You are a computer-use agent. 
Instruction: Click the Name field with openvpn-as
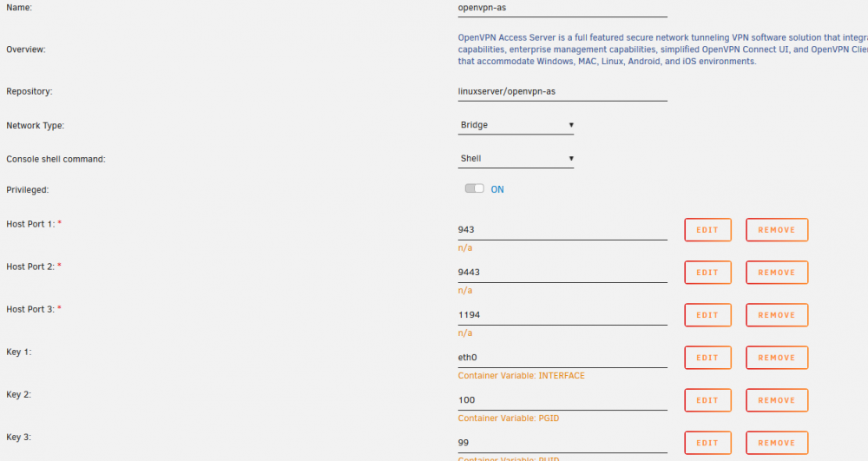tap(562, 9)
